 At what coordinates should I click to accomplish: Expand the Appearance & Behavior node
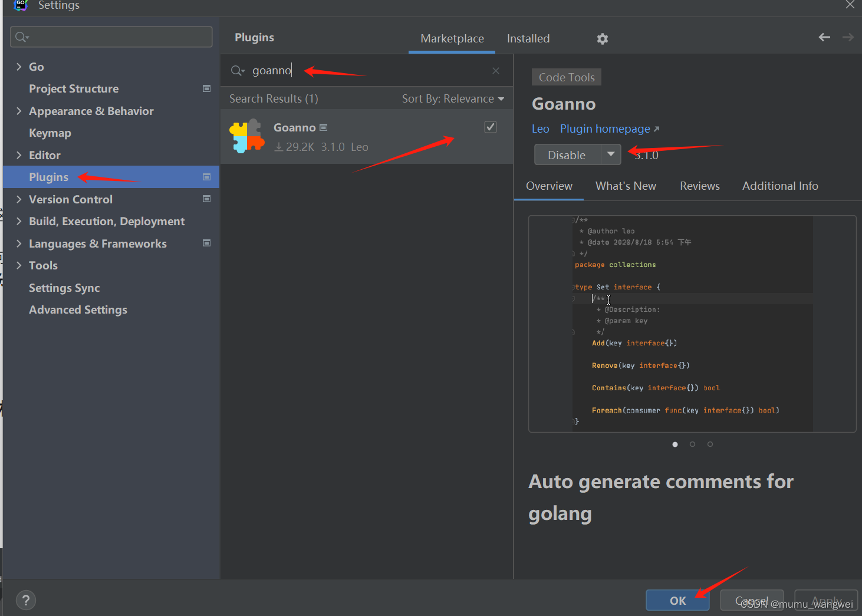(x=19, y=111)
